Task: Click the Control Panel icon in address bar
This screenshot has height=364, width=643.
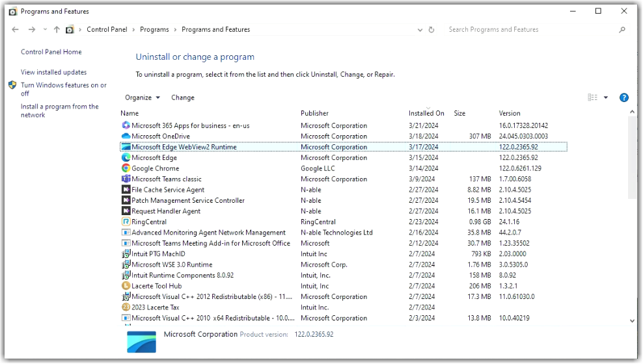Action: [70, 29]
